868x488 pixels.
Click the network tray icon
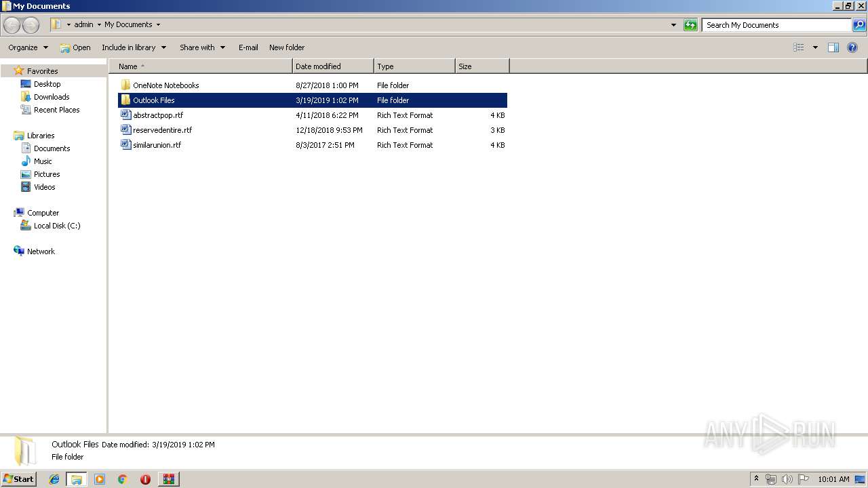[x=771, y=479]
